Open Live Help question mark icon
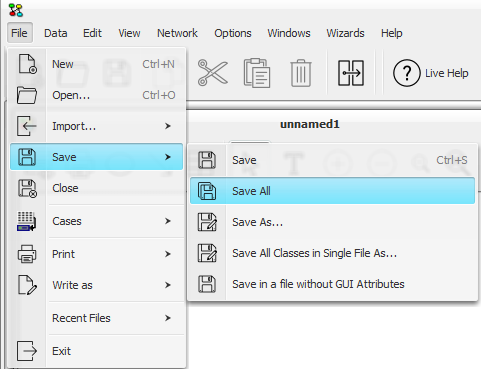 click(406, 73)
